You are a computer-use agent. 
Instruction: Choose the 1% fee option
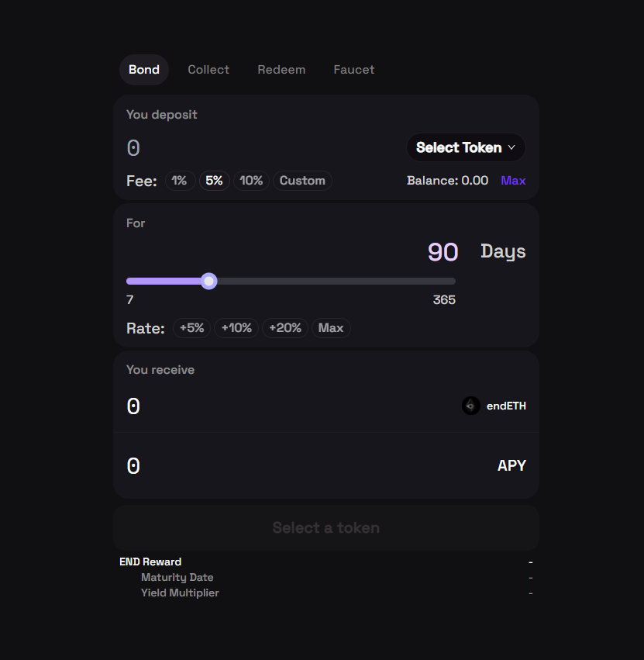[180, 181]
